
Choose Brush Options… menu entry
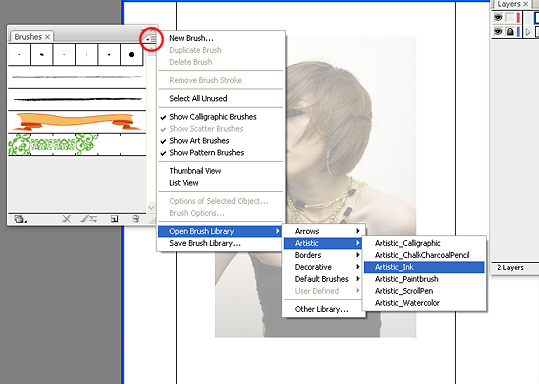(x=221, y=213)
